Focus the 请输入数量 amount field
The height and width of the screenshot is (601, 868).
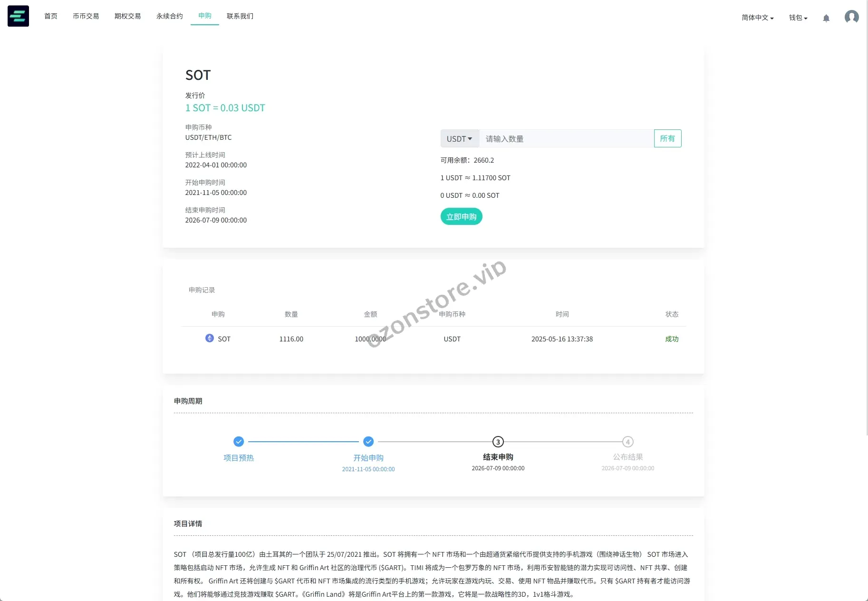pos(566,139)
